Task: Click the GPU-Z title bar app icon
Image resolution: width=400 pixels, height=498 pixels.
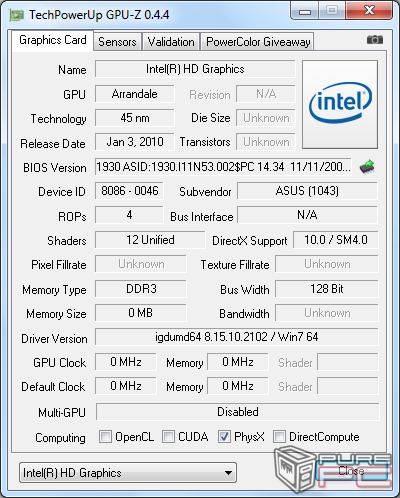Action: pyautogui.click(x=17, y=15)
